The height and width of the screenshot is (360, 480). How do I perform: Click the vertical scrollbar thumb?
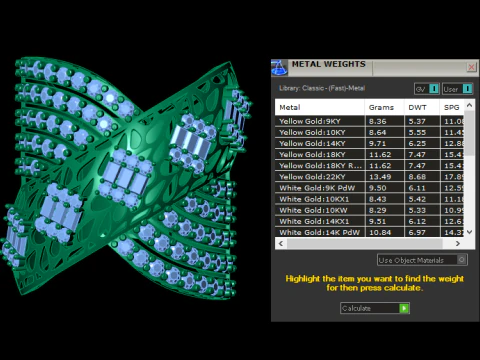tap(469, 133)
